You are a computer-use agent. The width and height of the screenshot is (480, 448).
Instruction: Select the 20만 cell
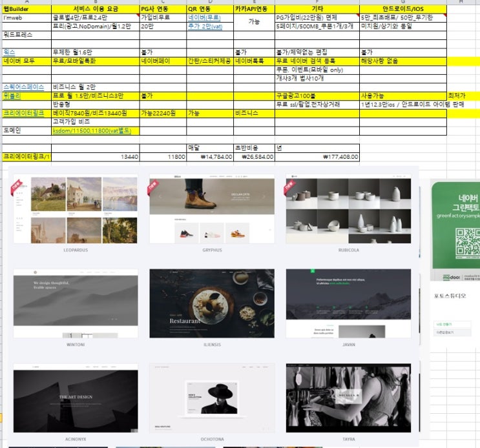pos(163,26)
